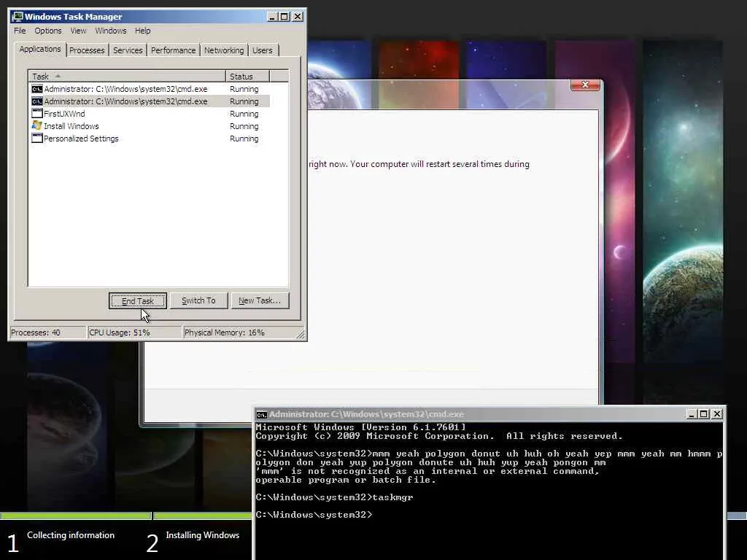Click the taskmgr command text in console

392,497
